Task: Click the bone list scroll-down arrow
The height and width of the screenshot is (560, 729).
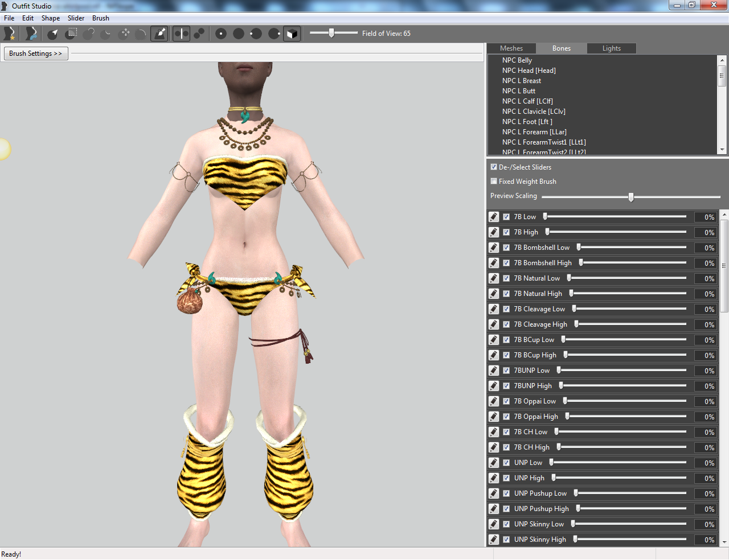Action: pos(722,150)
